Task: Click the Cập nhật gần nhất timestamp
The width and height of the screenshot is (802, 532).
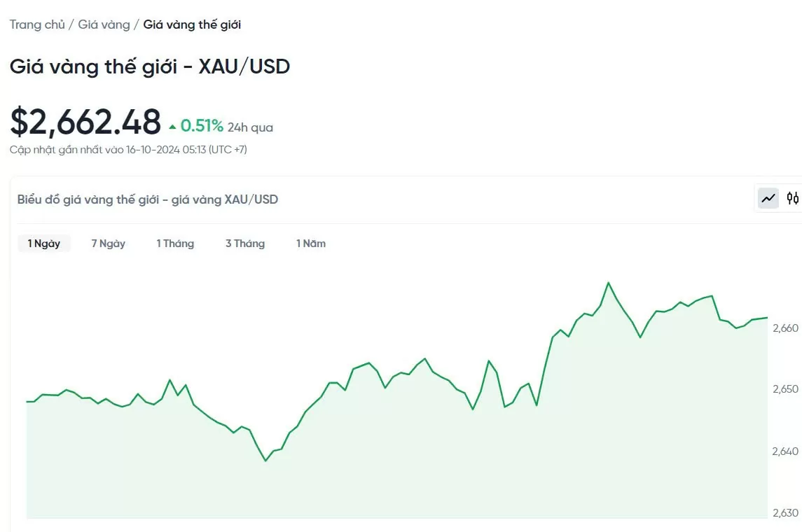Action: (x=128, y=150)
